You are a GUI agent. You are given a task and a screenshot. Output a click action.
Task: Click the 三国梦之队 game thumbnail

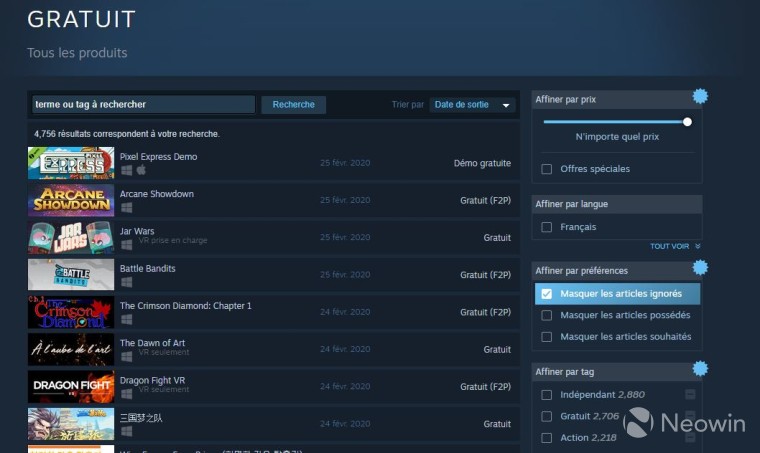[71, 424]
